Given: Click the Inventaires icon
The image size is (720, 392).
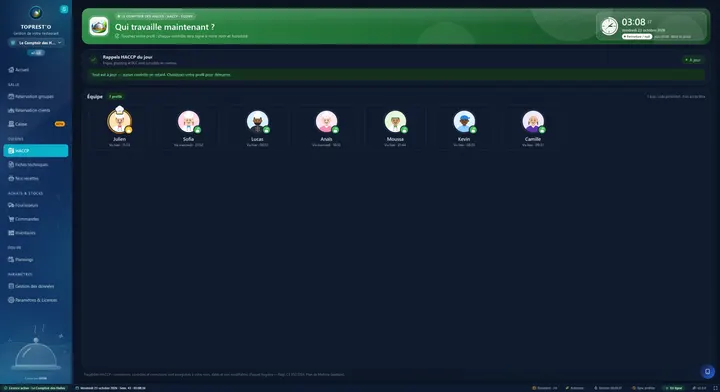Looking at the screenshot, I should click(x=11, y=233).
